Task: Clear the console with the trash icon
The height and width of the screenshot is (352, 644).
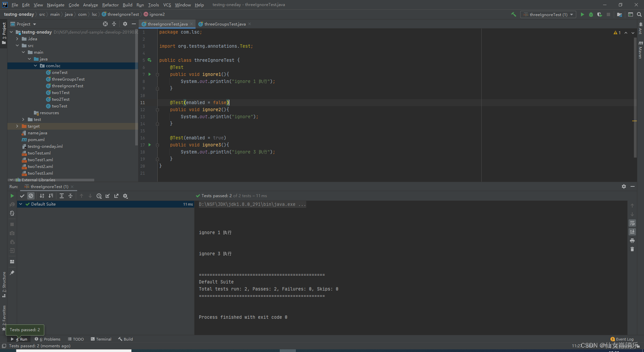Action: pos(632,249)
